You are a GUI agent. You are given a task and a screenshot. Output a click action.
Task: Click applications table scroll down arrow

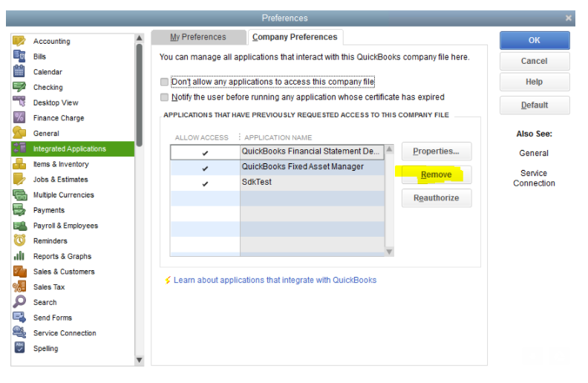pyautogui.click(x=389, y=252)
